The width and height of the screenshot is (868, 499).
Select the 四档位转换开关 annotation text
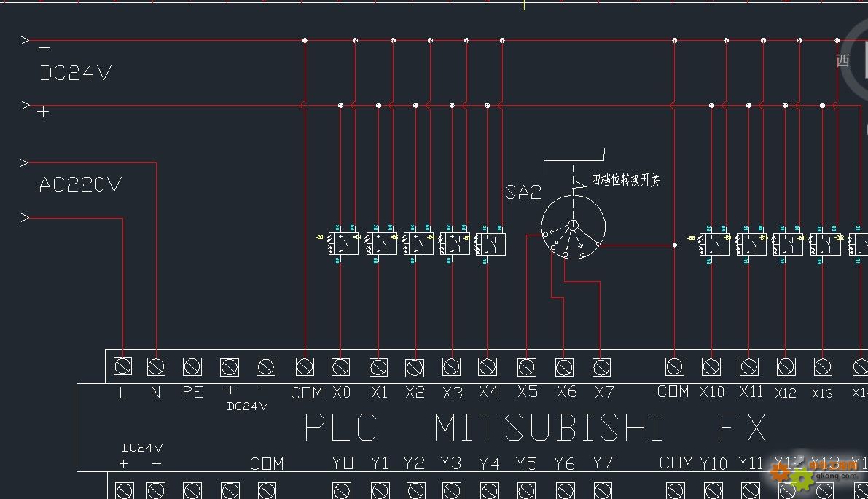pos(626,180)
